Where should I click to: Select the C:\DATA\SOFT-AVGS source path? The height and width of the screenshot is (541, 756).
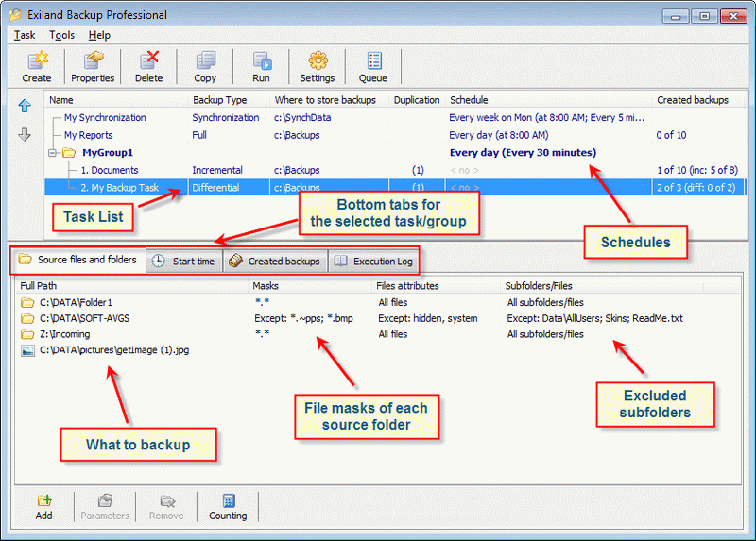click(x=84, y=318)
